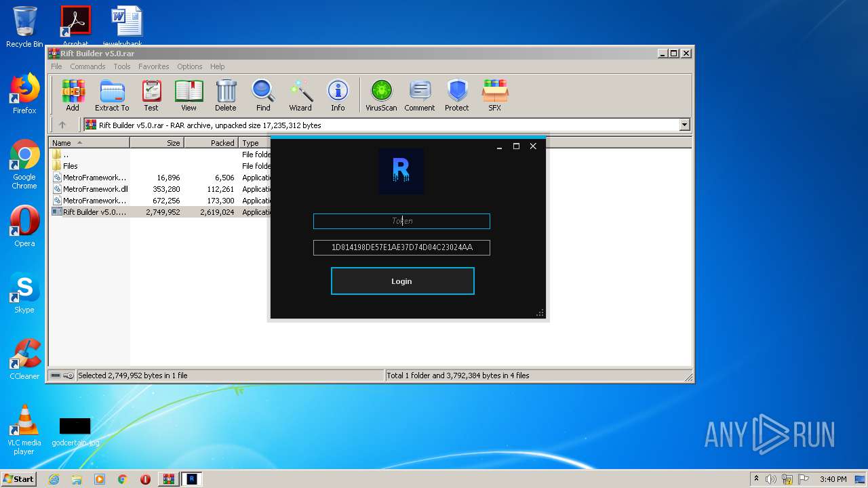Click the CCleaner desktop shortcut
The height and width of the screenshot is (488, 868).
tap(24, 359)
